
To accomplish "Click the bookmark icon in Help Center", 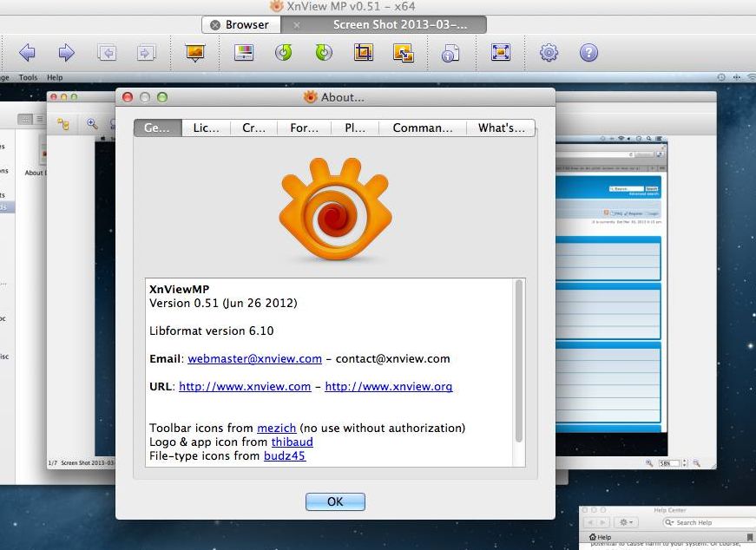I will (750, 537).
